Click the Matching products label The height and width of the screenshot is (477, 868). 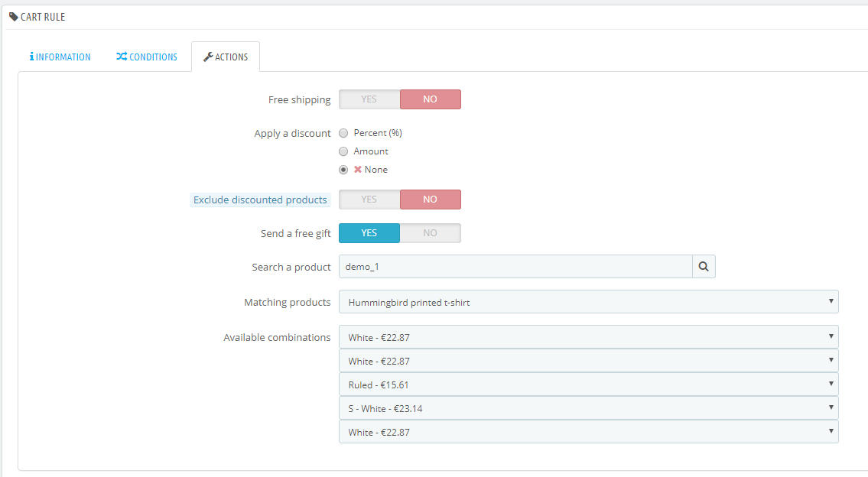click(x=288, y=302)
